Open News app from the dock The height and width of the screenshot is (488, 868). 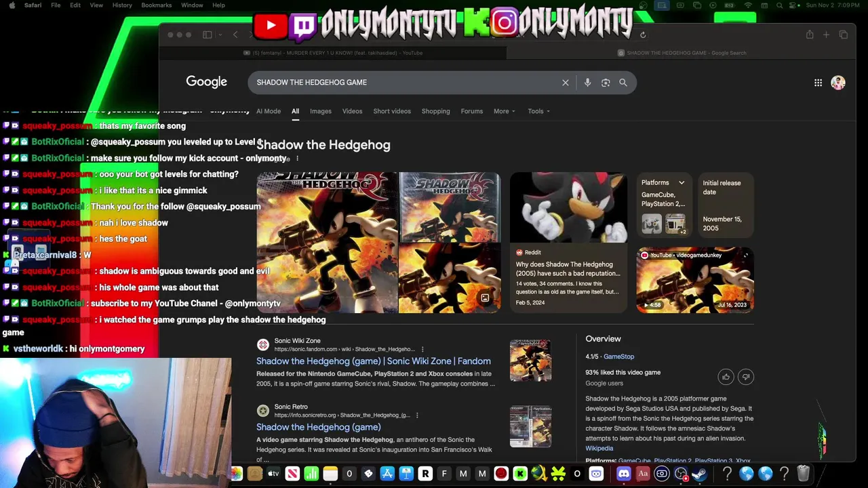click(292, 474)
